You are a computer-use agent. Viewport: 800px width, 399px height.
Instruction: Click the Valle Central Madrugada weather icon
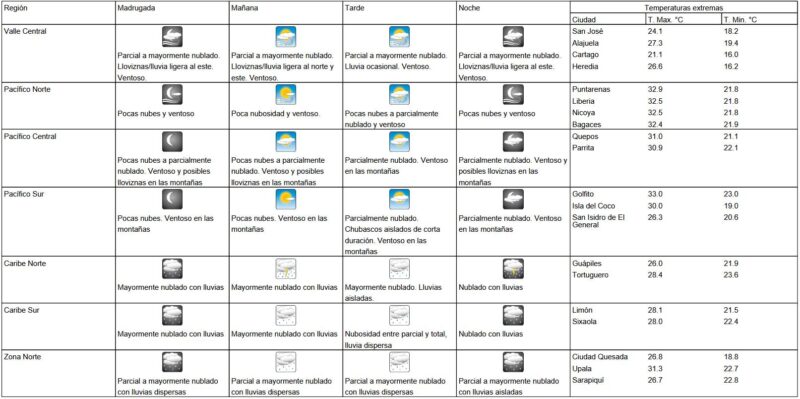(172, 37)
